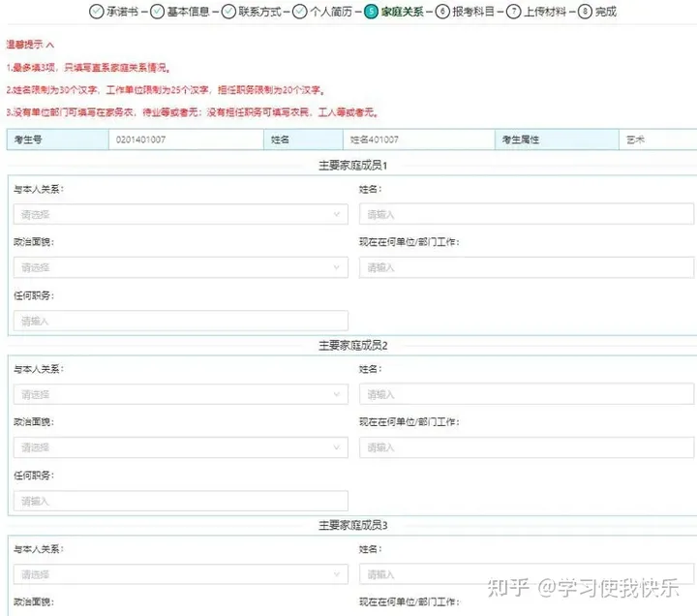Click the 考生号 header cell
This screenshot has height=616, width=697.
[x=58, y=139]
